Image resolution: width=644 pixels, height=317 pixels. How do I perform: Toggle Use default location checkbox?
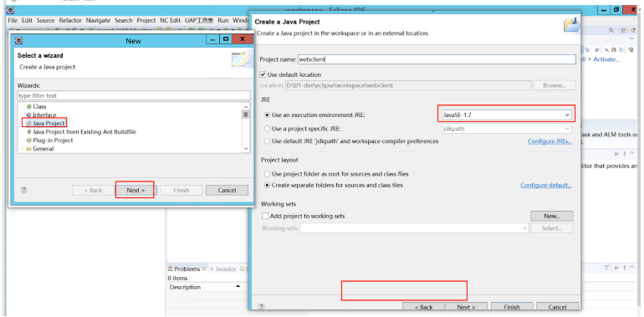[x=263, y=74]
